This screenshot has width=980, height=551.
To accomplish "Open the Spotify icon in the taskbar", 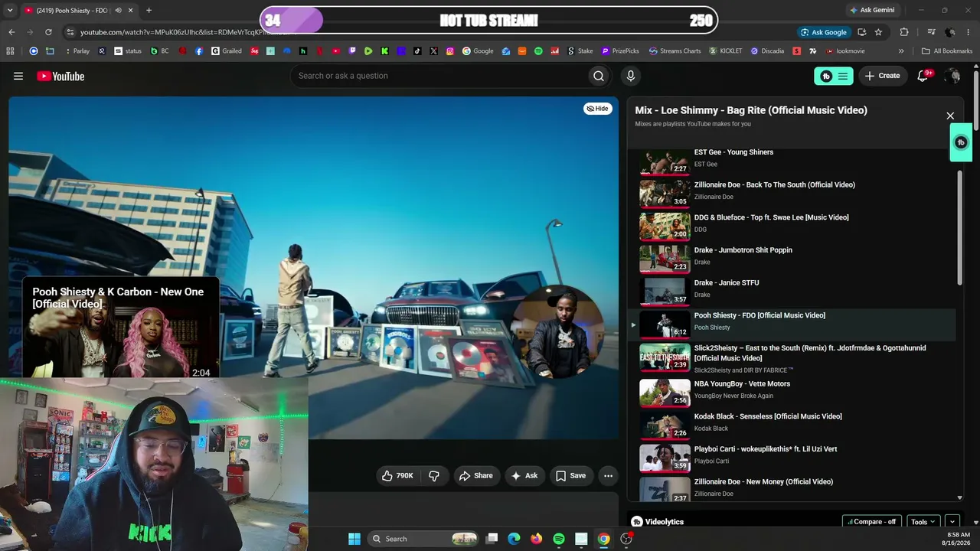I will [x=559, y=539].
